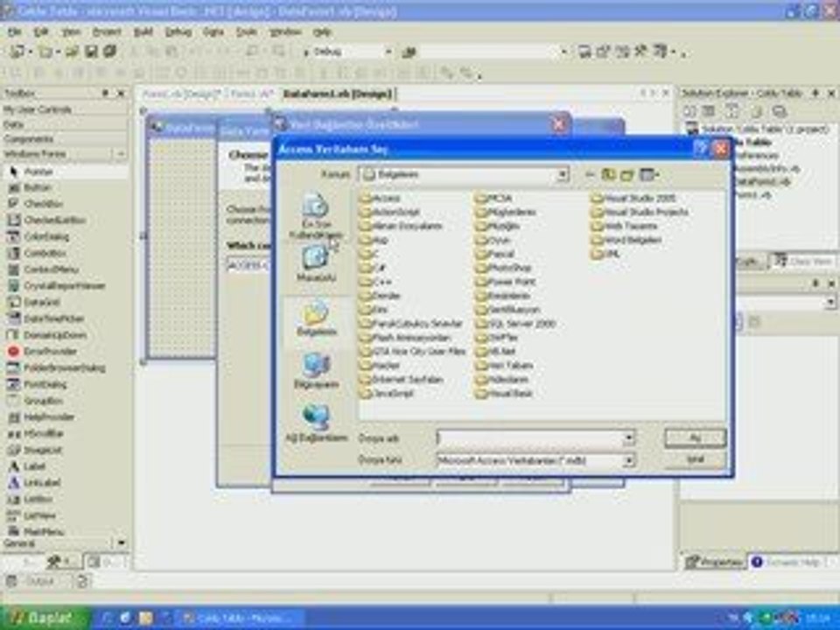Open the Debug menu
Viewport: 840px width, 630px height.
pyautogui.click(x=178, y=32)
